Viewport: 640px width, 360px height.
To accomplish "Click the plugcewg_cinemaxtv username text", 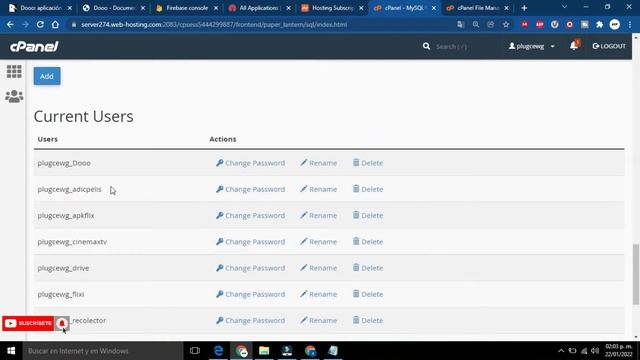I will click(72, 242).
